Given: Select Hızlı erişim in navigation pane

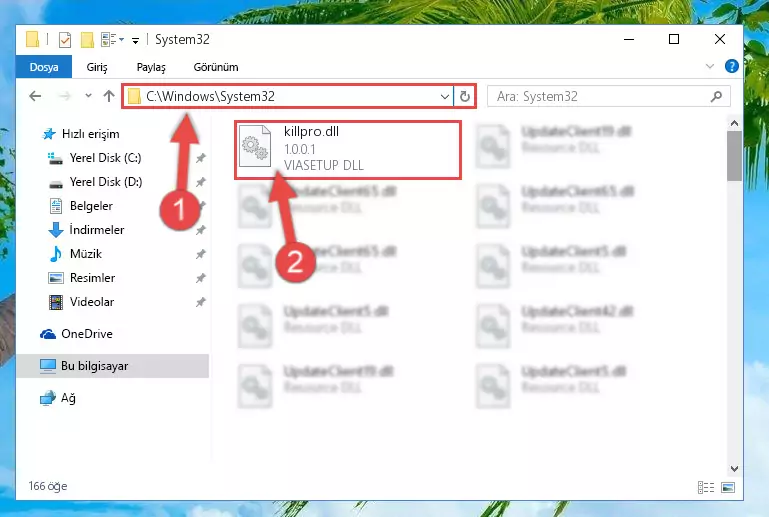Looking at the screenshot, I should (x=91, y=134).
